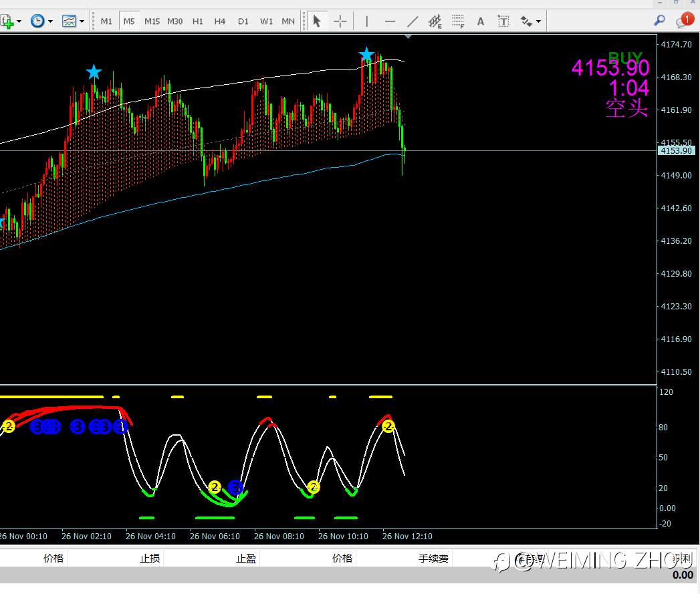Expand the arrows tool dropdown
Viewport: 700px width, 594px height.
tap(538, 21)
